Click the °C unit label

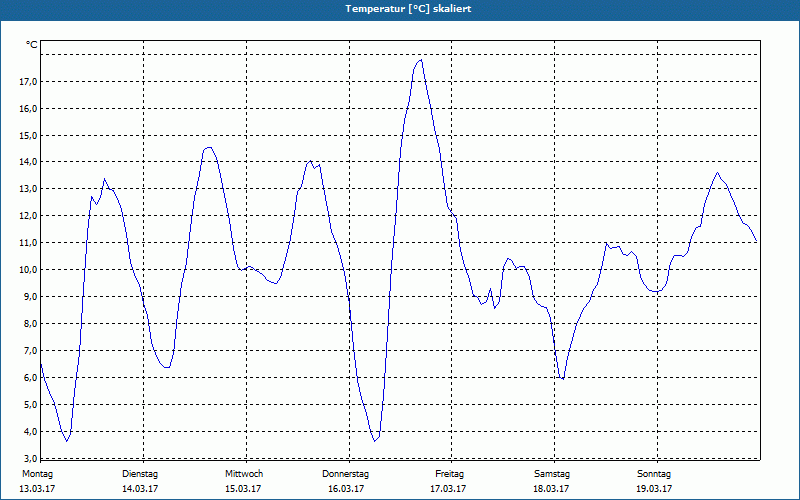(32, 45)
